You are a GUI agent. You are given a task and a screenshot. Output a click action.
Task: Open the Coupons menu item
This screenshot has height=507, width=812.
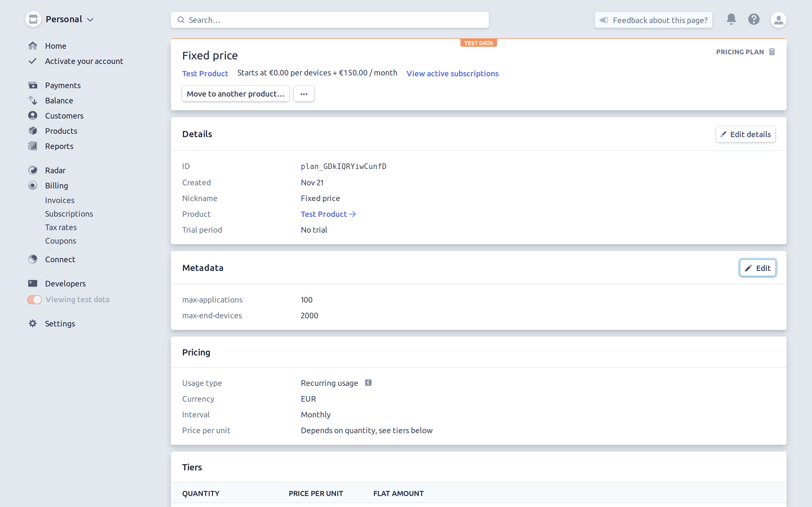click(x=60, y=241)
